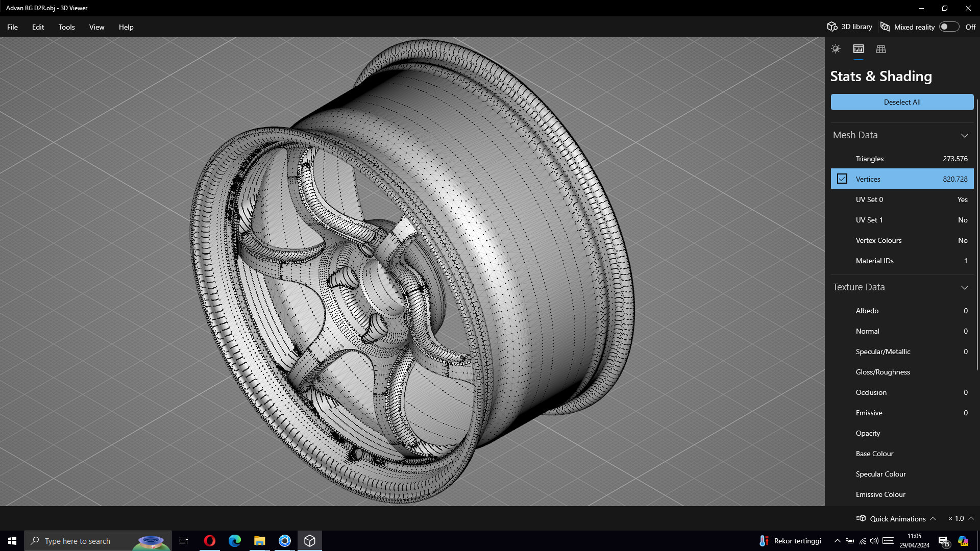Viewport: 980px width, 551px height.
Task: Launch Microsoft Edge from the taskbar
Action: [x=234, y=541]
